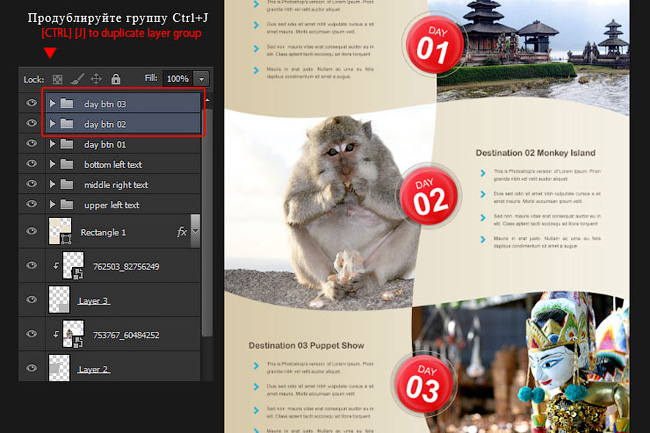Click the red DAY 02 button on canvas
The height and width of the screenshot is (433, 650).
[429, 196]
